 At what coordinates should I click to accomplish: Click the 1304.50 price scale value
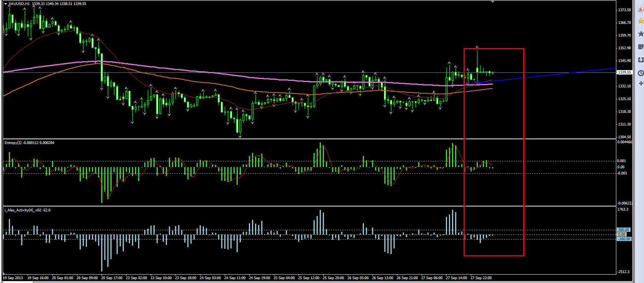[x=624, y=137]
